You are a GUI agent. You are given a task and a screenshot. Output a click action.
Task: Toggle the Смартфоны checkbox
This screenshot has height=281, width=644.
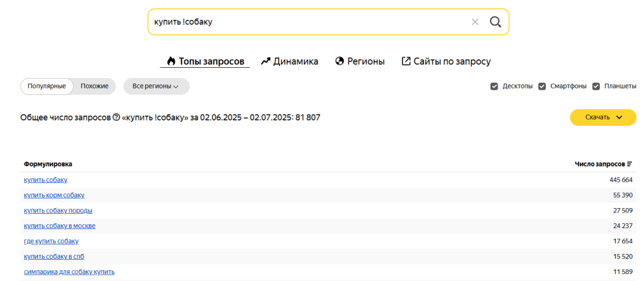click(542, 86)
